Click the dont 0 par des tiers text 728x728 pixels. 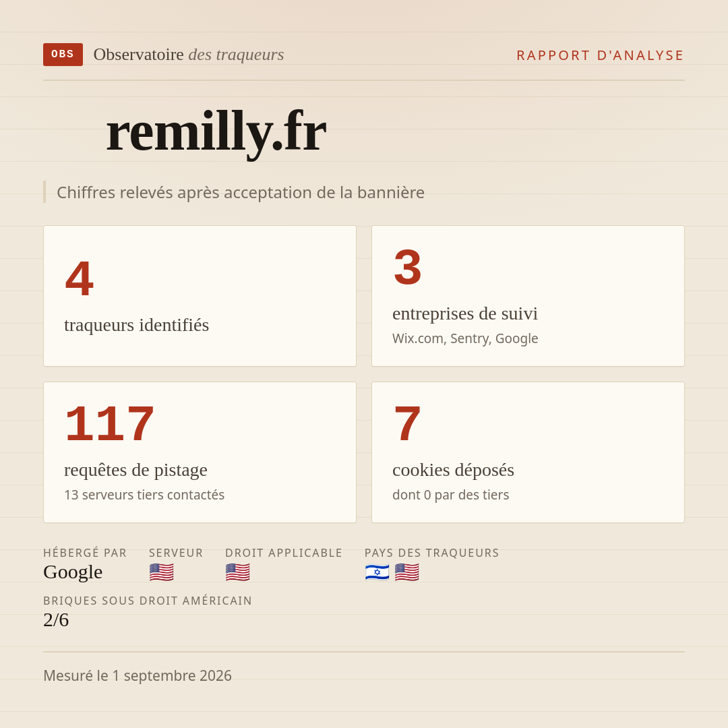[x=451, y=495]
